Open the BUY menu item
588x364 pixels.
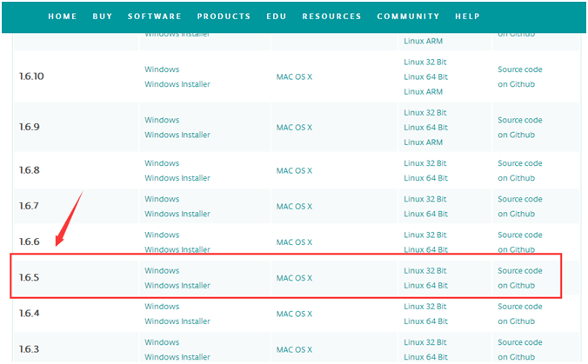103,17
